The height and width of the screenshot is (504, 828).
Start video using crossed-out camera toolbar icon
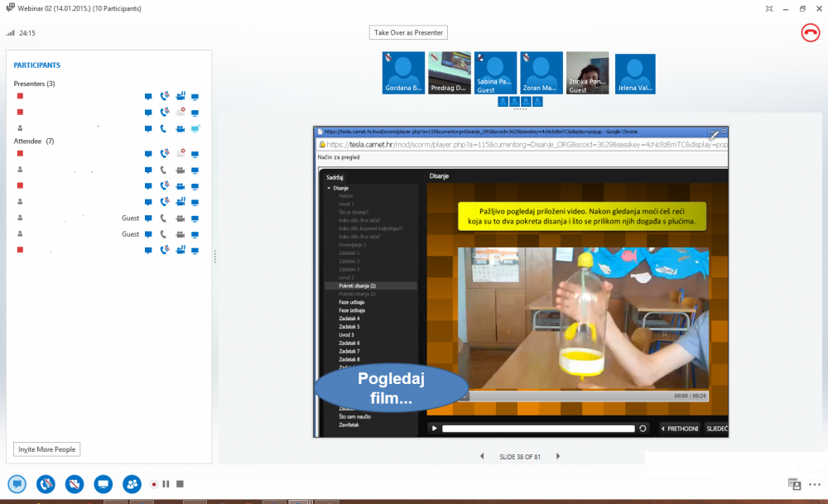[x=75, y=484]
